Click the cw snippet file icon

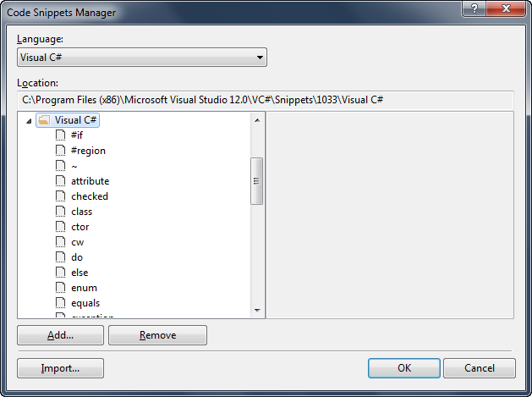60,242
